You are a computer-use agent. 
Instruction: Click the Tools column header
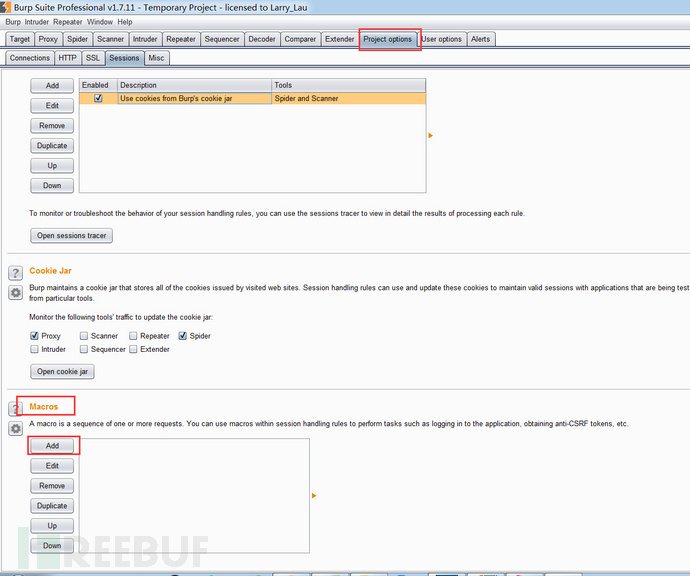[x=349, y=85]
